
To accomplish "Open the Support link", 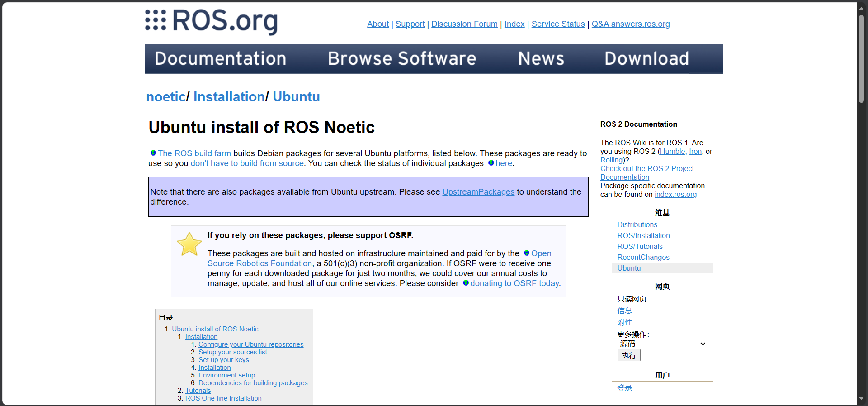I will [410, 24].
